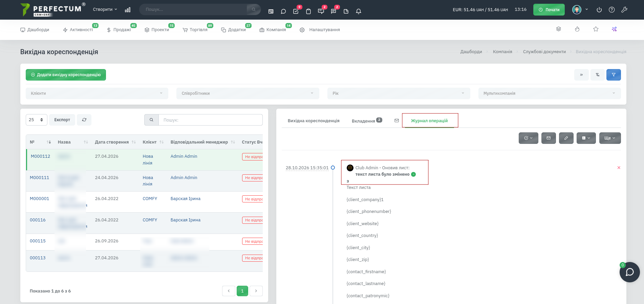Click the power logout icon

coord(599,10)
